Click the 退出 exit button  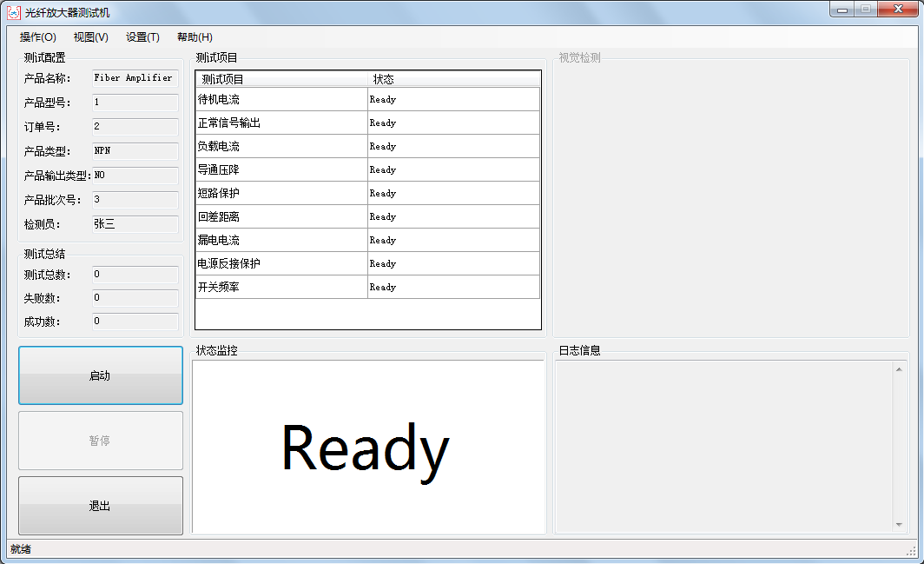101,506
